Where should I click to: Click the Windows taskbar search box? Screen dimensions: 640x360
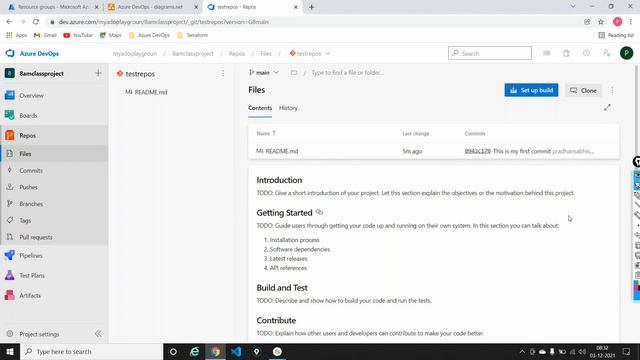click(x=91, y=351)
